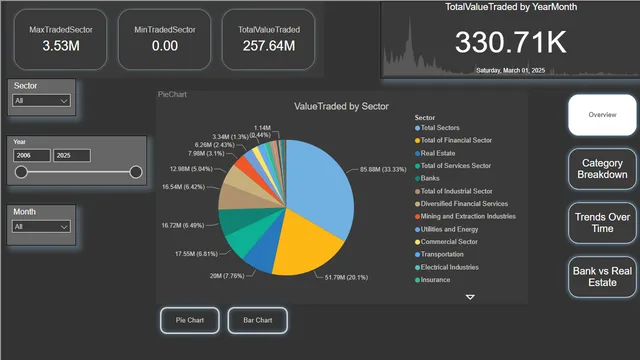Viewport: 640px width, 360px height.
Task: Expand the sector legend with the down arrow
Action: 470,297
